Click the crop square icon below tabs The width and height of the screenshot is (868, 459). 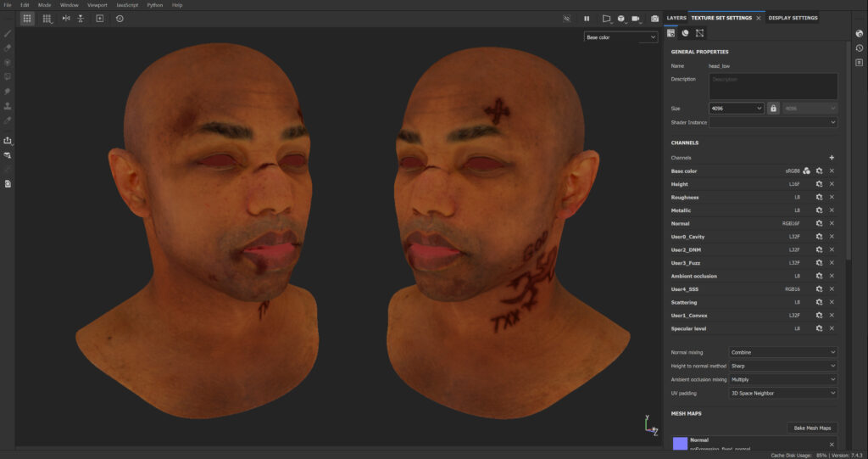[x=699, y=33]
